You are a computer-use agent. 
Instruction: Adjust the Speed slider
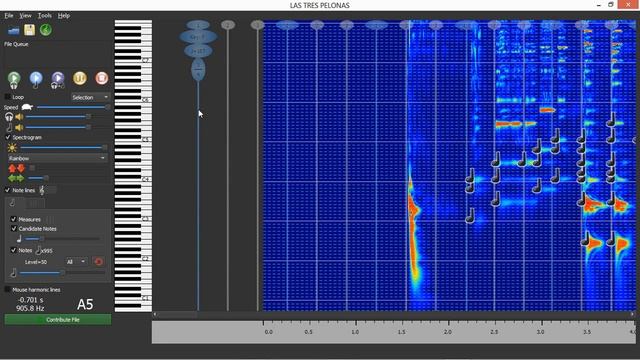pyautogui.click(x=73, y=107)
